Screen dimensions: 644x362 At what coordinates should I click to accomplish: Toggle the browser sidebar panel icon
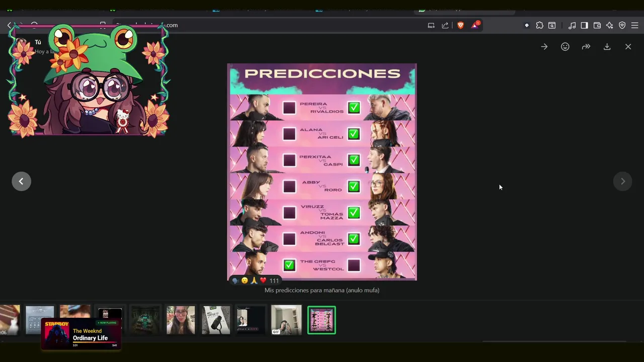coord(584,25)
